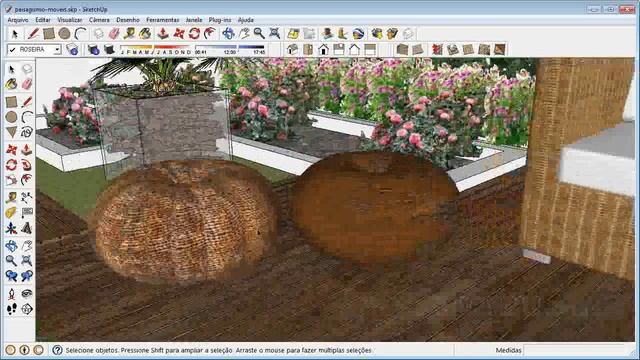Click the third circular status bar icon
The image size is (640, 360).
[x=38, y=350]
